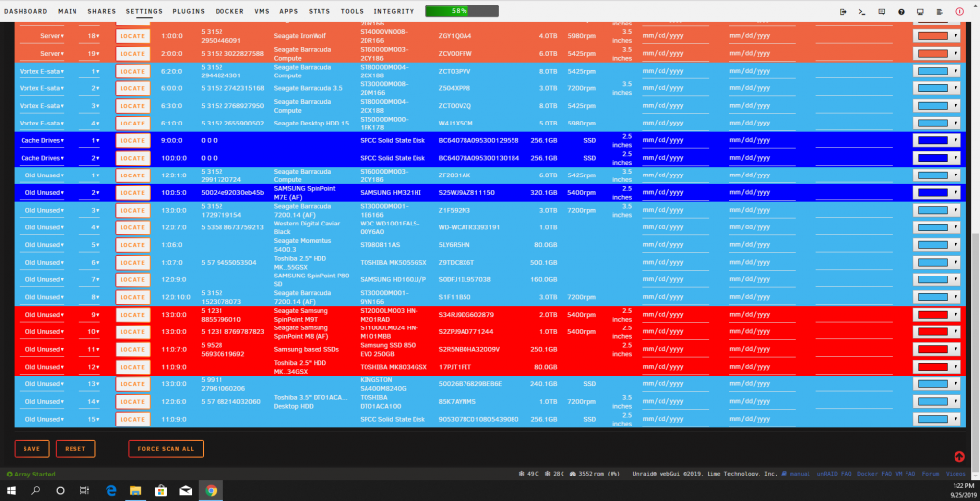Click the red back-to-top arrow
Screen dimensions: 980x501
[959, 457]
